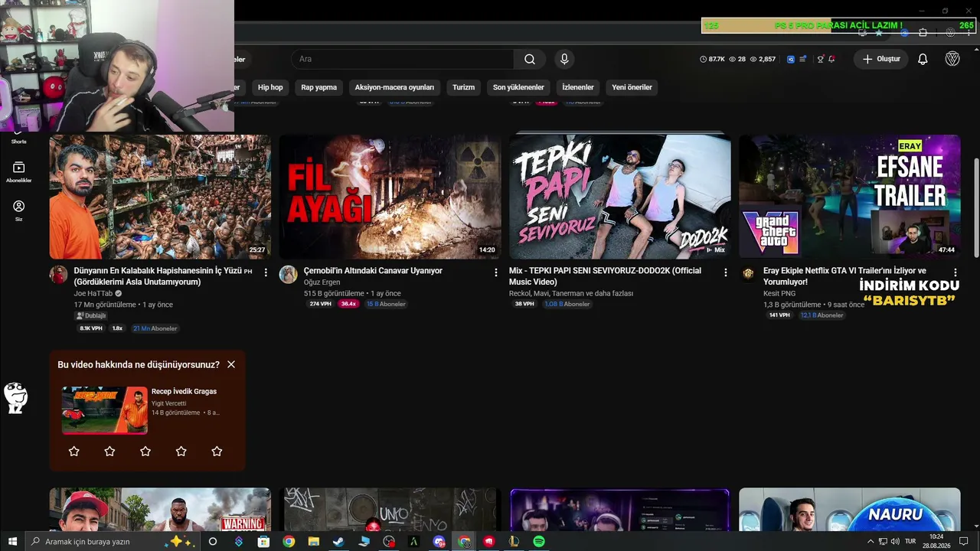Open Microsoft Store from the taskbar
This screenshot has width=980, height=551.
(x=263, y=542)
